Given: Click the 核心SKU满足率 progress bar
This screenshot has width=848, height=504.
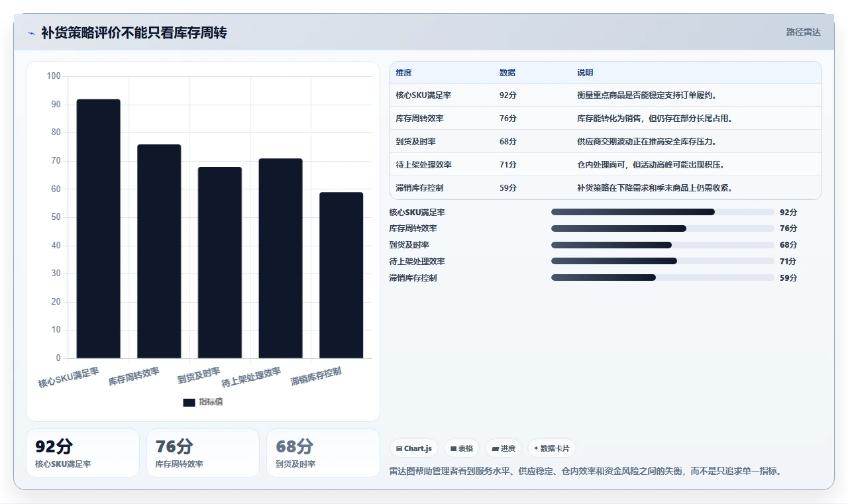Looking at the screenshot, I should (662, 212).
